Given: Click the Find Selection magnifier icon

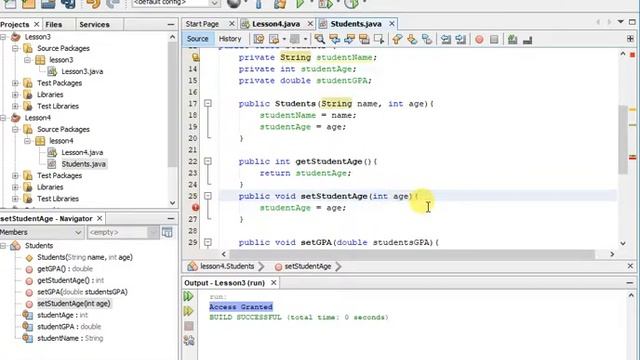Looking at the screenshot, I should click(x=320, y=39).
